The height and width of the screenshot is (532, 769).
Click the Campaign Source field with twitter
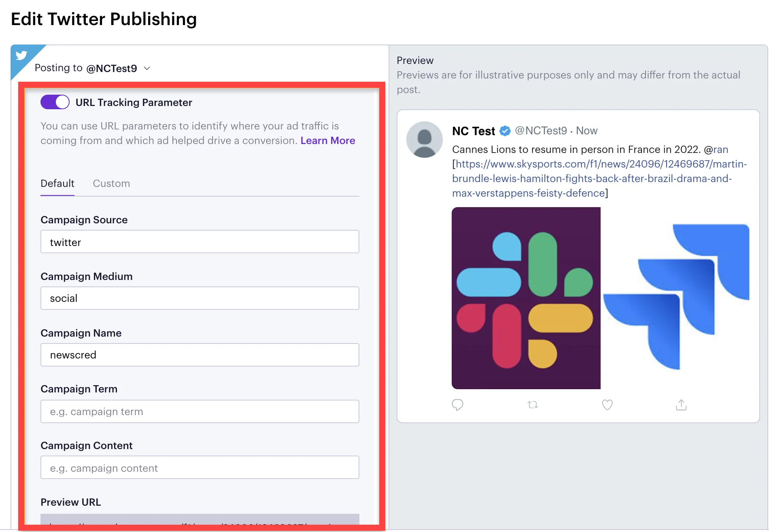[200, 242]
